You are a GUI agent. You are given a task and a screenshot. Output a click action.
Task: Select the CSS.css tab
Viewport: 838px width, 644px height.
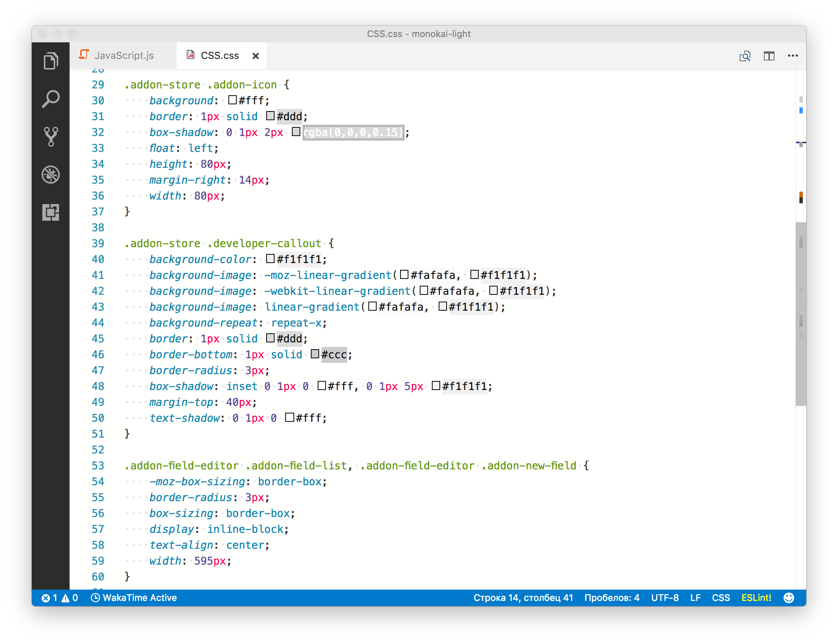[x=219, y=56]
